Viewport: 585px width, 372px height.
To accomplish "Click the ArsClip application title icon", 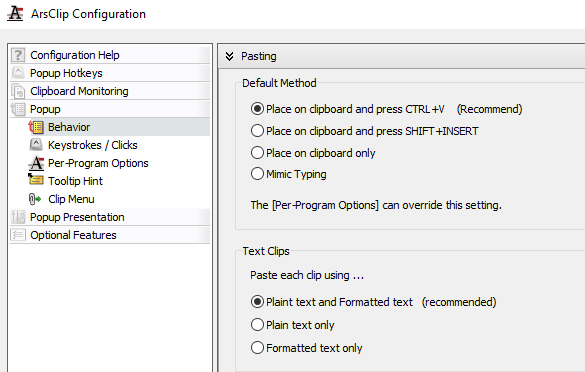I will [15, 13].
